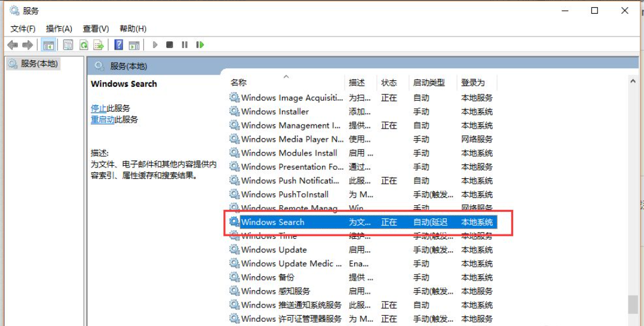Sort list by 名称 column header
The image size is (644, 326).
(x=239, y=83)
